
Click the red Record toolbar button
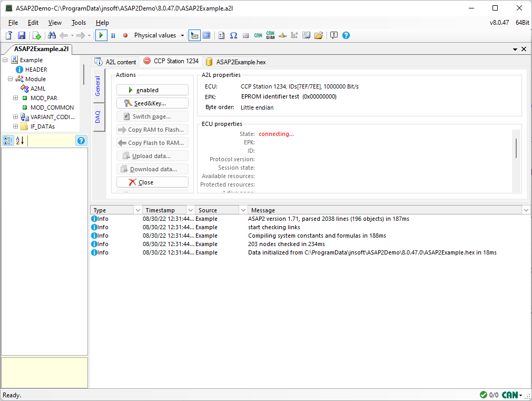125,35
